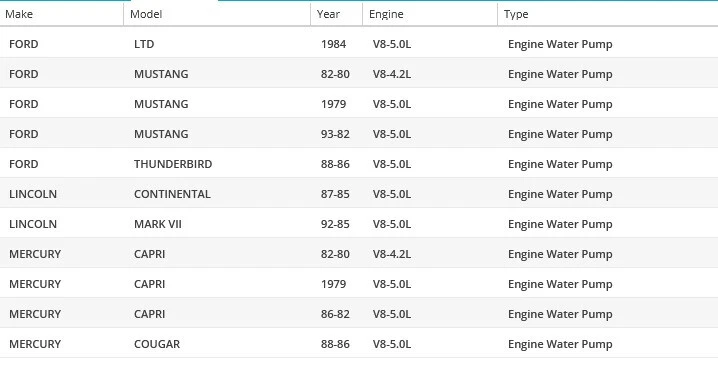This screenshot has width=718, height=367.
Task: Click 88-86 in the Thunderbird row
Action: click(x=335, y=164)
